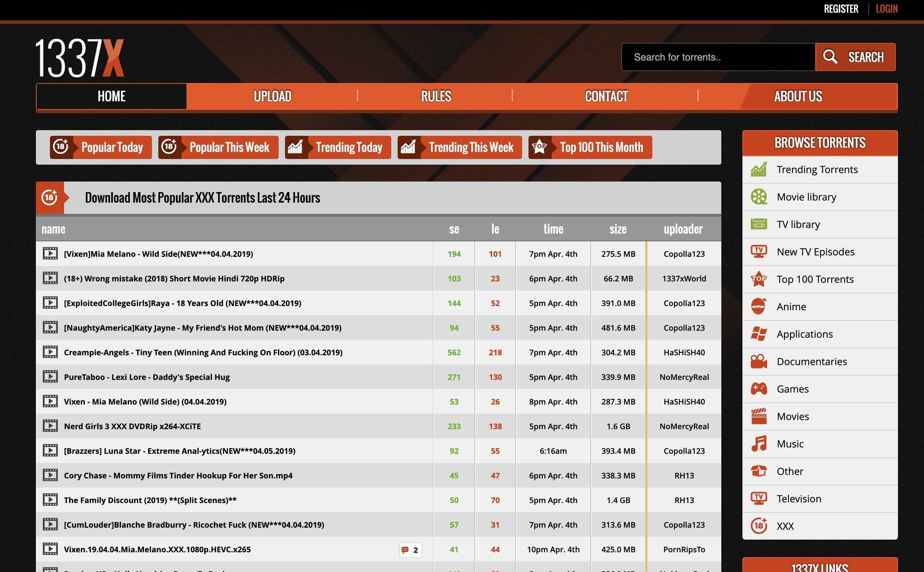Select the Anime ninja face icon
The image size is (924, 572).
pyautogui.click(x=759, y=306)
